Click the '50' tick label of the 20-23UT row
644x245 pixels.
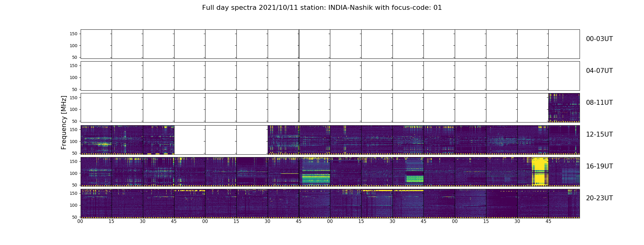click(75, 217)
